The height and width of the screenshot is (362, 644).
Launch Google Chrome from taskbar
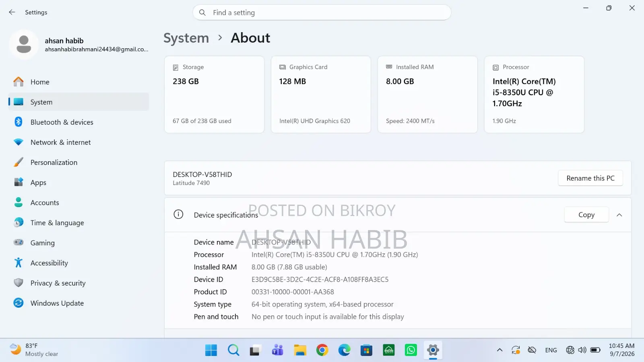[x=322, y=350]
